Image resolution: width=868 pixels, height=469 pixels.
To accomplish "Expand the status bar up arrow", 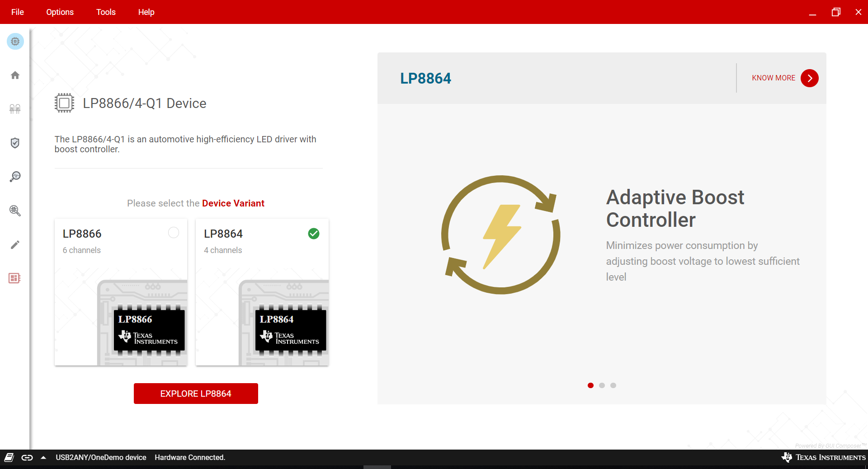I will 43,457.
